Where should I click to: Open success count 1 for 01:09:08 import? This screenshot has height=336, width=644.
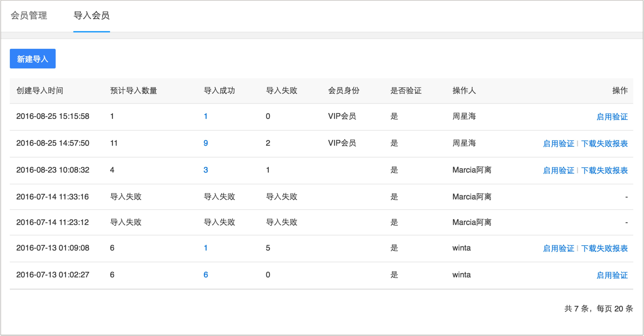(x=205, y=248)
